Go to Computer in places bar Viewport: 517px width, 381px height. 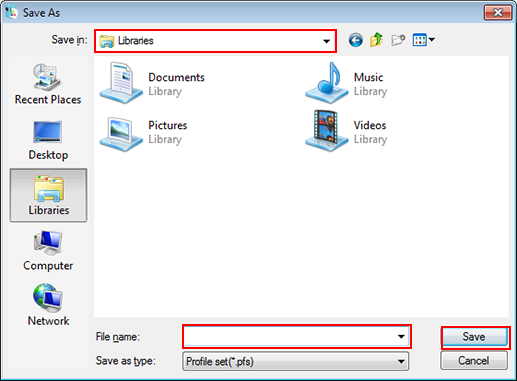(48, 251)
